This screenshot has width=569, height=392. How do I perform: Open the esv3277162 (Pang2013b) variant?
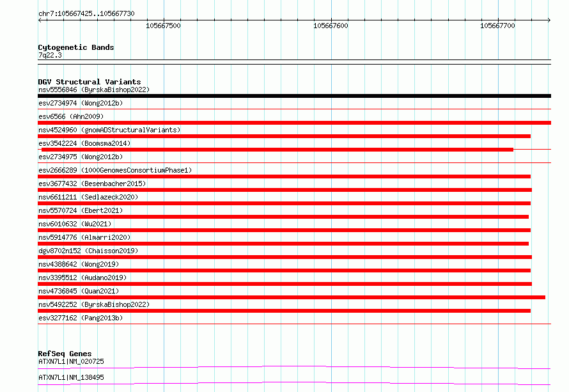tap(81, 318)
